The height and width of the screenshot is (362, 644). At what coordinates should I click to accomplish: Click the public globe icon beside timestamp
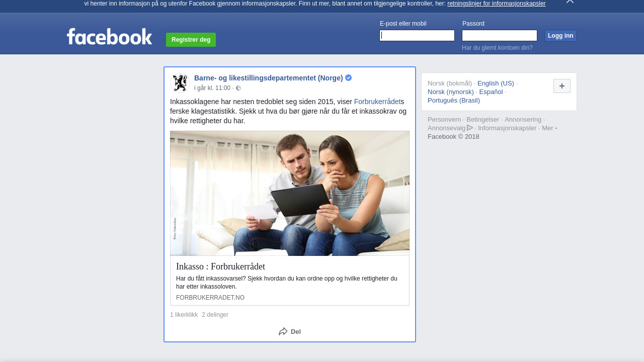click(238, 88)
